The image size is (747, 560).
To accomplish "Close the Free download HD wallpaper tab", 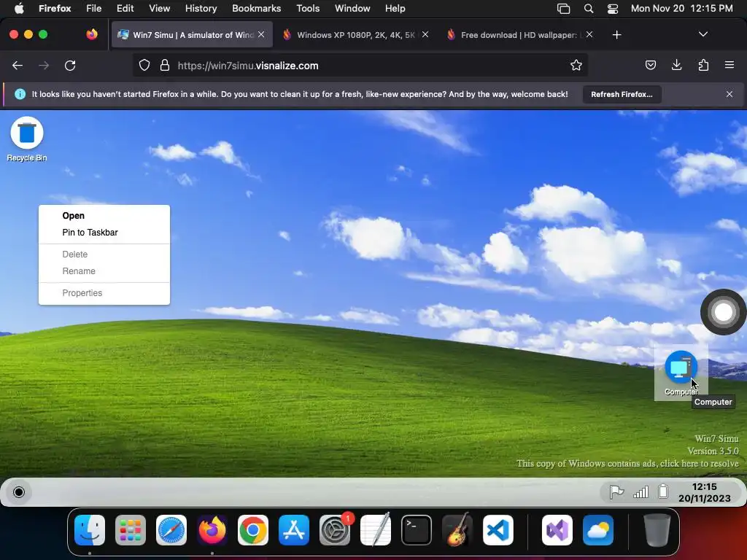I will coord(589,34).
